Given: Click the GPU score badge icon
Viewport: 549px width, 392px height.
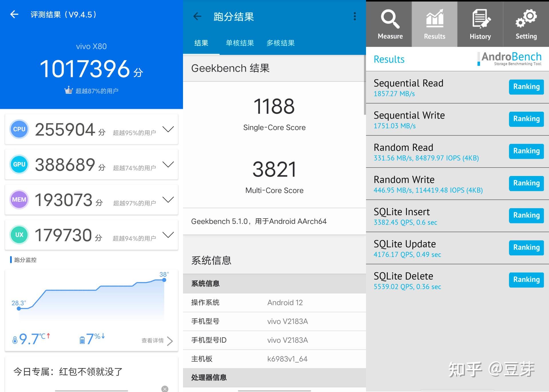Looking at the screenshot, I should pyautogui.click(x=19, y=164).
